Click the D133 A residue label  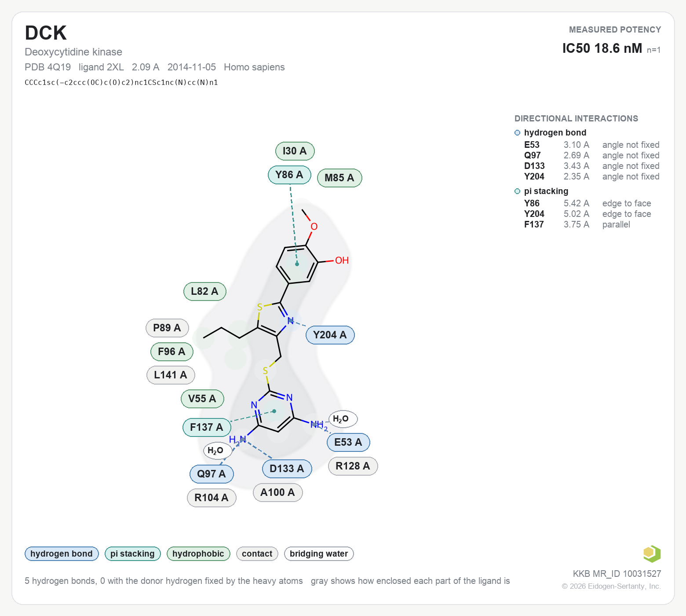pos(287,469)
